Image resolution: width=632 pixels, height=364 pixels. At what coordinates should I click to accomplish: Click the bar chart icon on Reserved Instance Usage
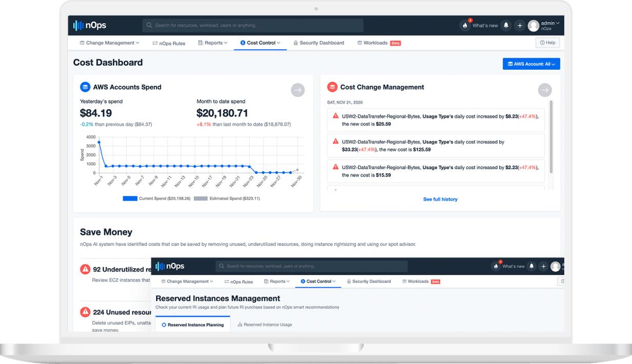(x=240, y=325)
